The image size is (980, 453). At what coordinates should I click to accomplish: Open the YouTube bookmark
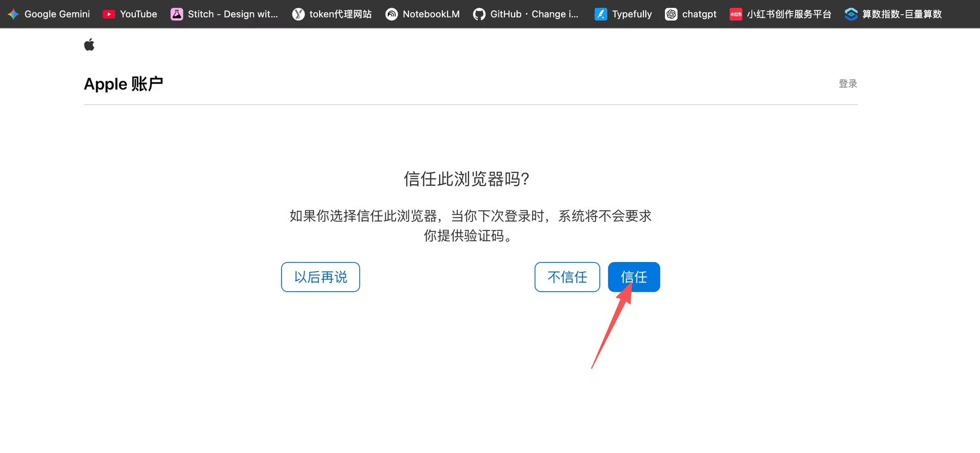pos(130,14)
